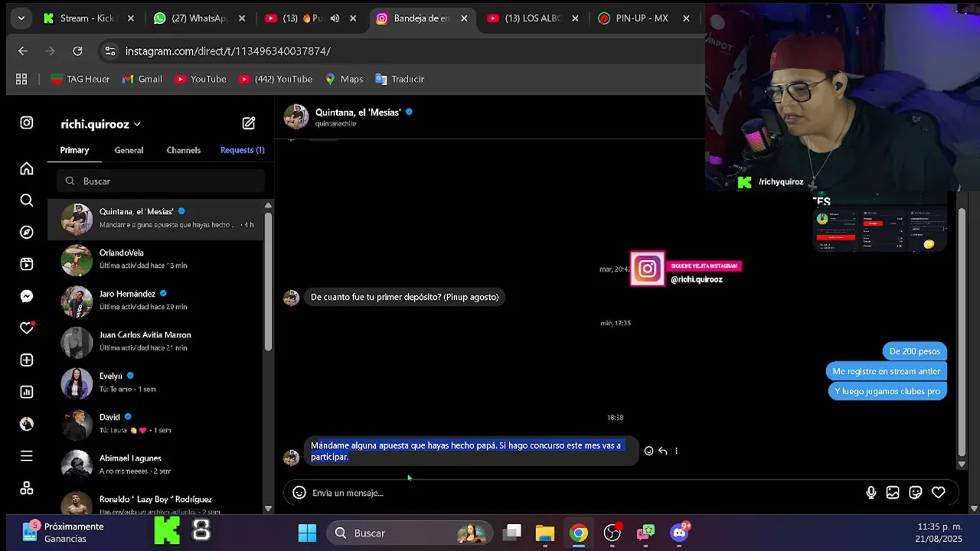Record a voice clip with microphone icon
The height and width of the screenshot is (551, 980).
871,493
